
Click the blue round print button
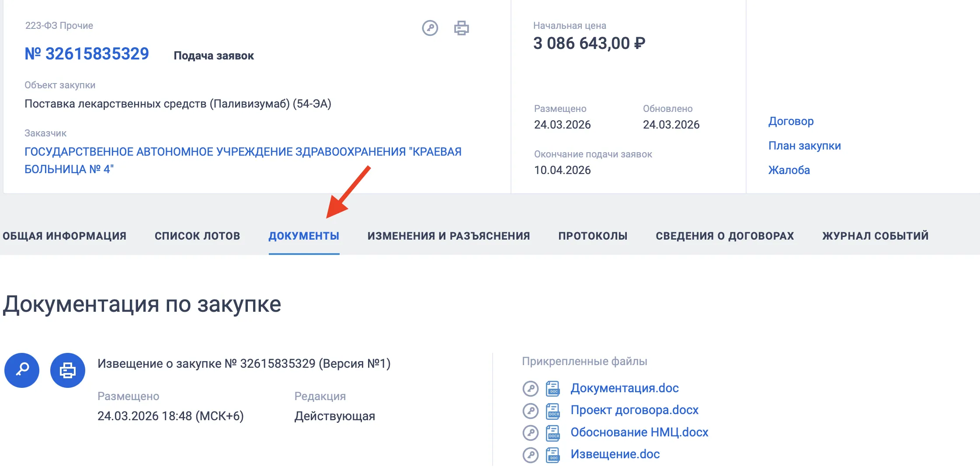point(68,370)
